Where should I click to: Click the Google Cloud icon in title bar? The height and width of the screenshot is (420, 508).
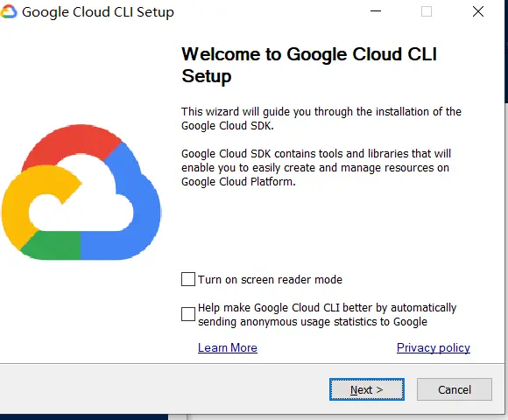pos(9,11)
